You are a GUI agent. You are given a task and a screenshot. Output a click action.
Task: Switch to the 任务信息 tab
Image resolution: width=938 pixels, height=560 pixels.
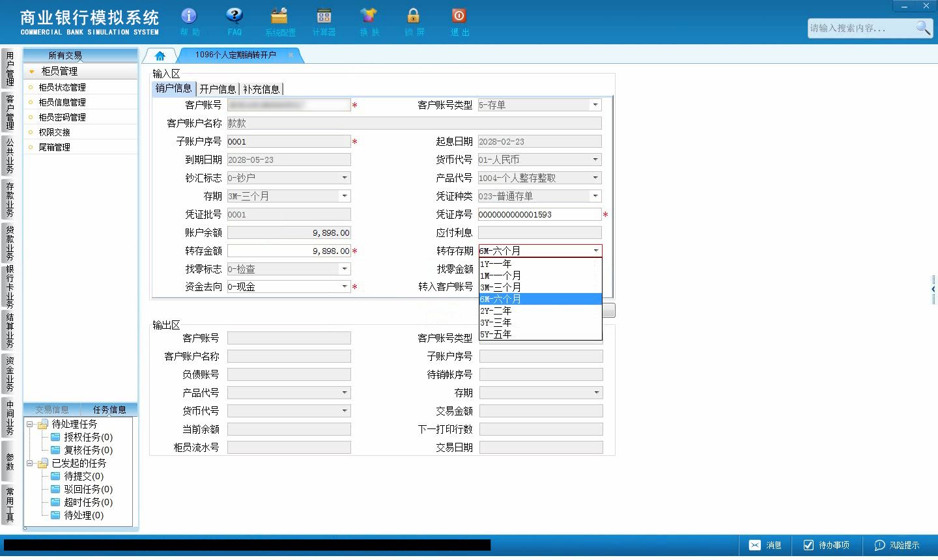pyautogui.click(x=109, y=410)
